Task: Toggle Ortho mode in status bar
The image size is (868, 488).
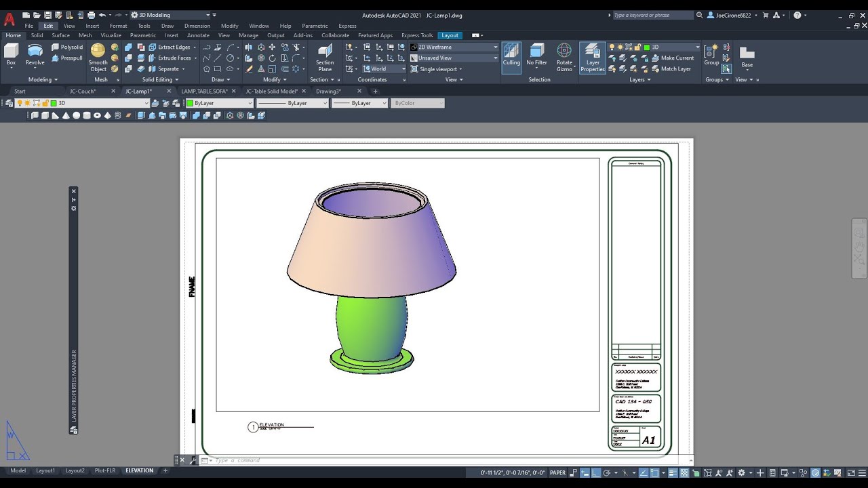Action: pos(596,473)
